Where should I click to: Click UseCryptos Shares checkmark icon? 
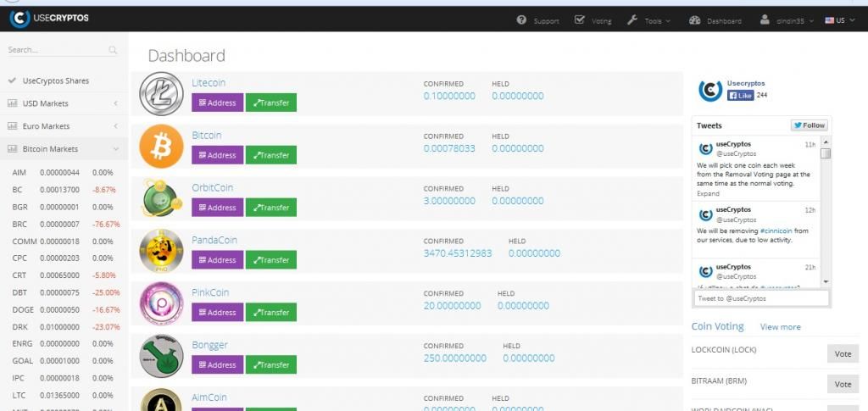point(12,81)
